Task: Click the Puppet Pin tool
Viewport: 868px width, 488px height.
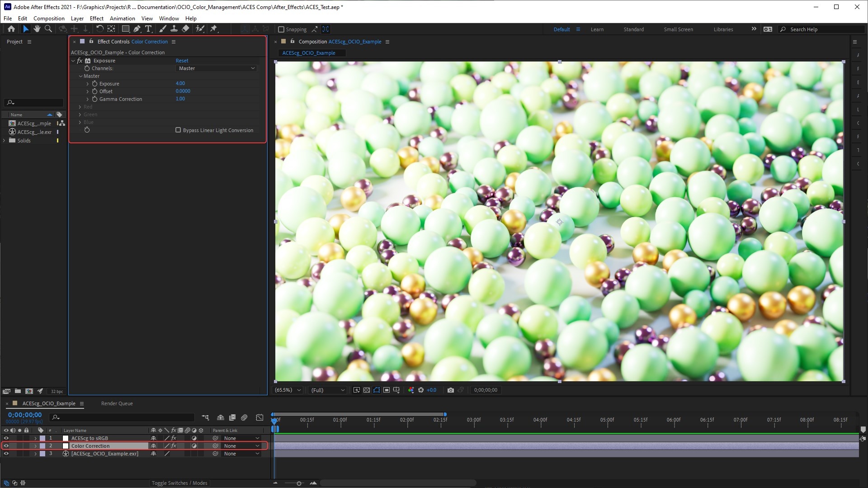Action: [x=214, y=29]
